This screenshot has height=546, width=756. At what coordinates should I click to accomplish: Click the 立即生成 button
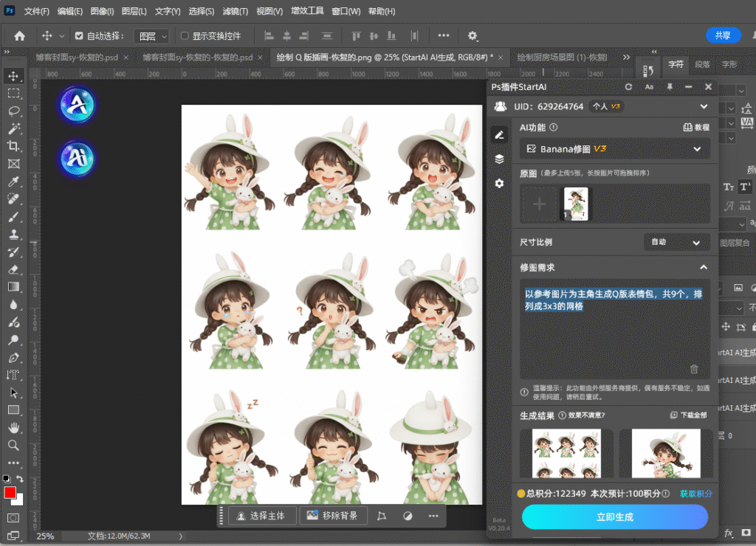tap(614, 517)
